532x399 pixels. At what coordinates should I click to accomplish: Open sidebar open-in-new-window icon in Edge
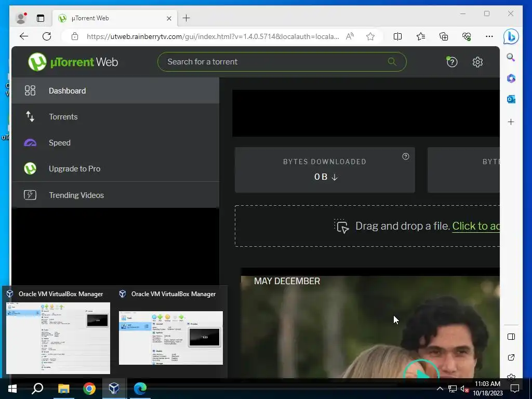pos(511,357)
